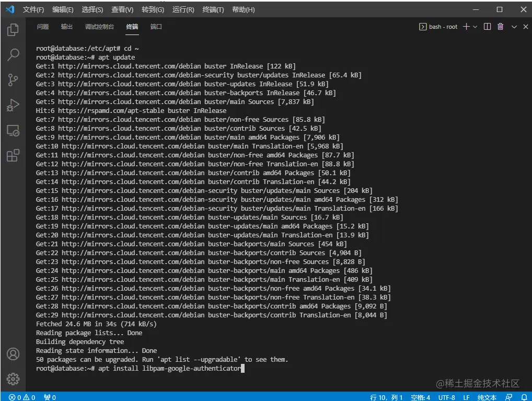Close the terminal panel

tap(526, 27)
